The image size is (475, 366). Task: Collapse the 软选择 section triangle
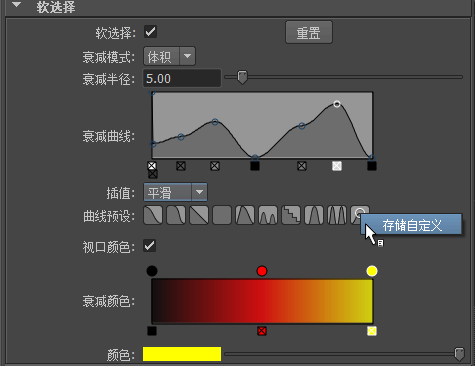point(17,5)
